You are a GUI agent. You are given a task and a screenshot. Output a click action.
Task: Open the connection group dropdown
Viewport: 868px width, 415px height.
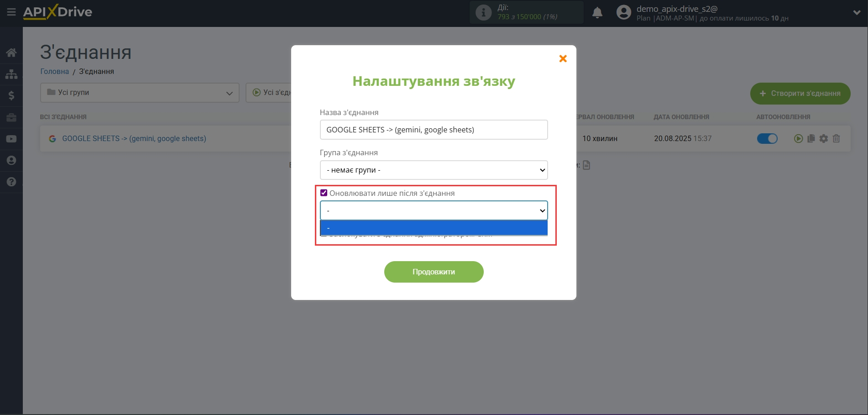point(434,170)
